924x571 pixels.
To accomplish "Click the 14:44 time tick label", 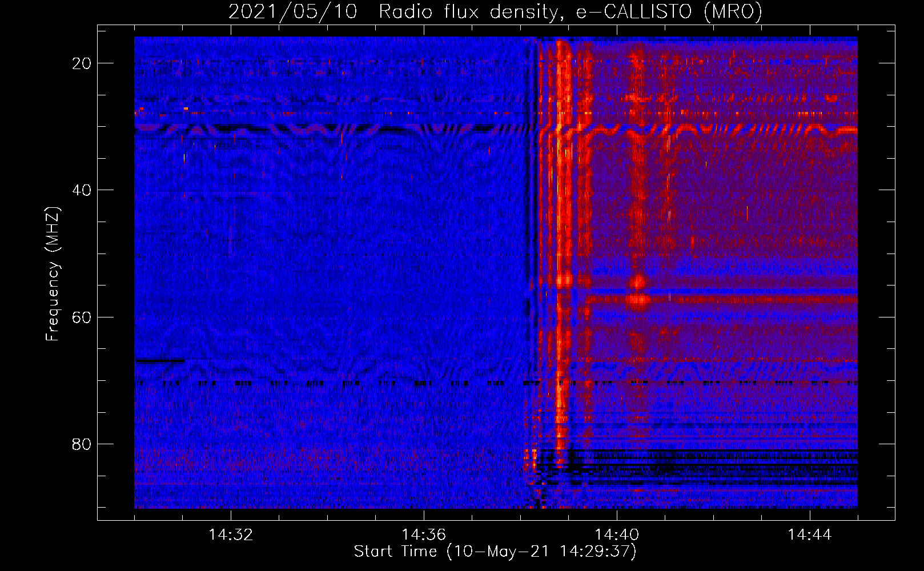I will (x=810, y=535).
